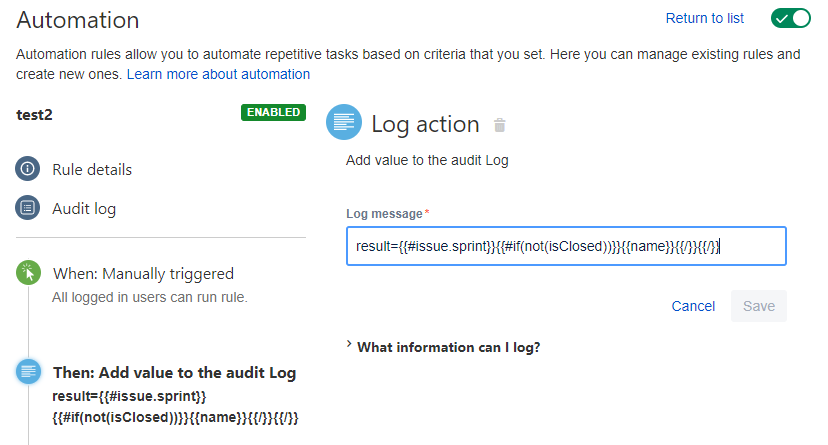Select the Manually triggered cursor icon
Screen dimensions: 828x445
[x=29, y=273]
